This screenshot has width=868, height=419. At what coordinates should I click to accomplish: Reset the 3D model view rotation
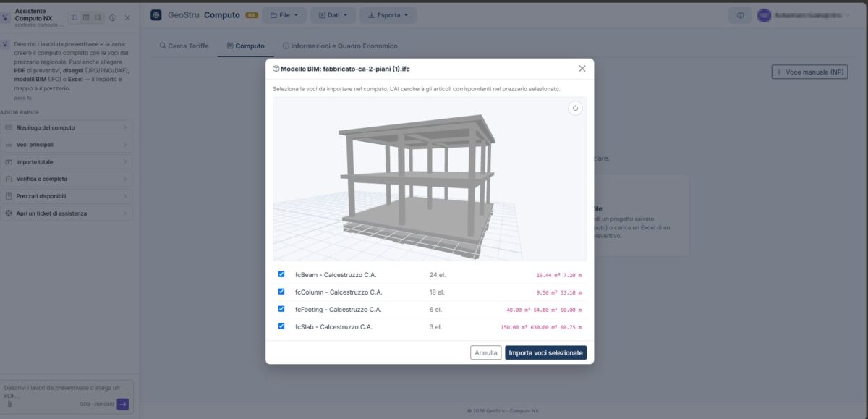[x=575, y=109]
